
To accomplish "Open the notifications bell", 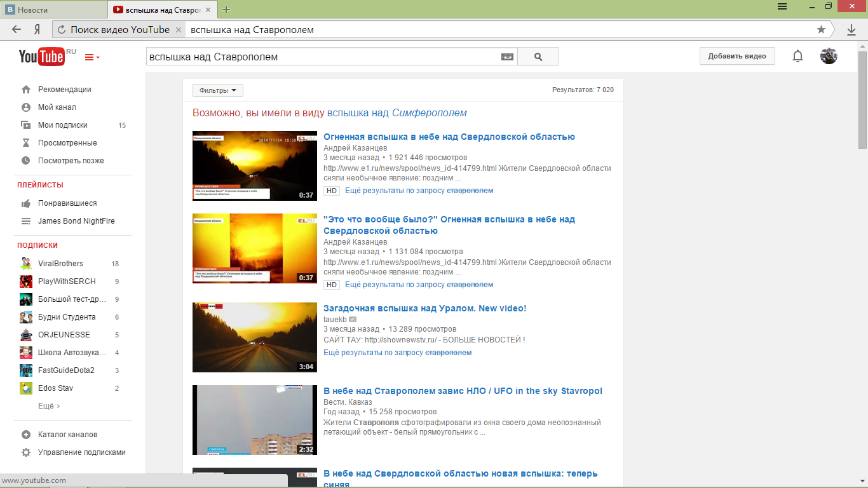I will 797,56.
